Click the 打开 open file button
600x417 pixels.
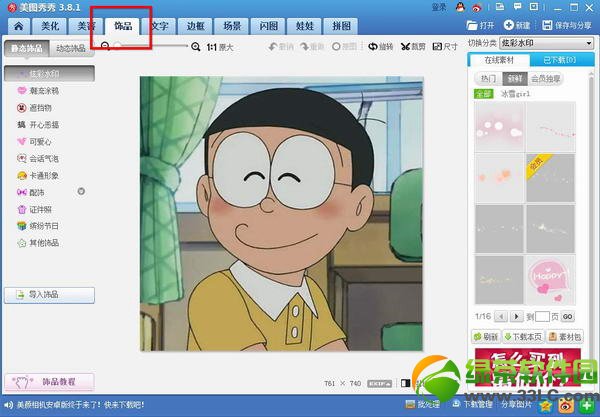(481, 24)
